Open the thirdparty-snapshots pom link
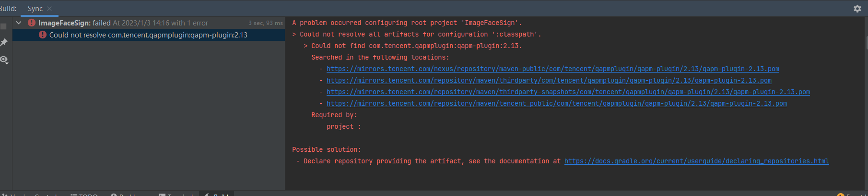Image resolution: width=868 pixels, height=196 pixels. tap(568, 92)
